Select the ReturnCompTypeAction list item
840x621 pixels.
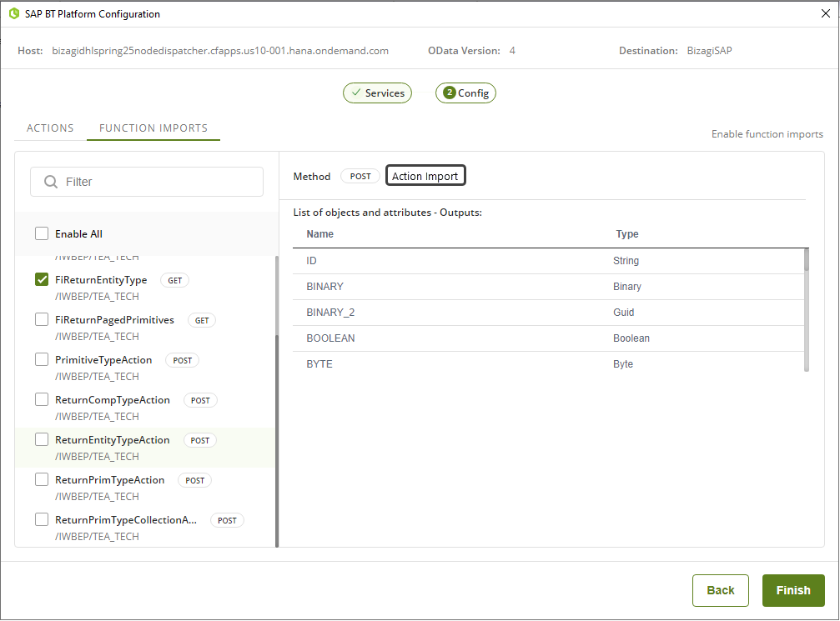click(x=113, y=400)
